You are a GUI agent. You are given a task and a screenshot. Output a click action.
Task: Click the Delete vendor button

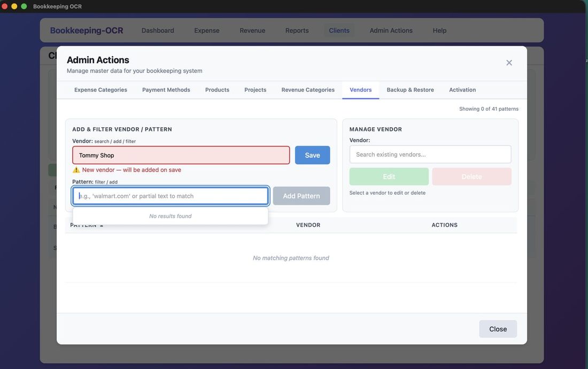(x=471, y=176)
